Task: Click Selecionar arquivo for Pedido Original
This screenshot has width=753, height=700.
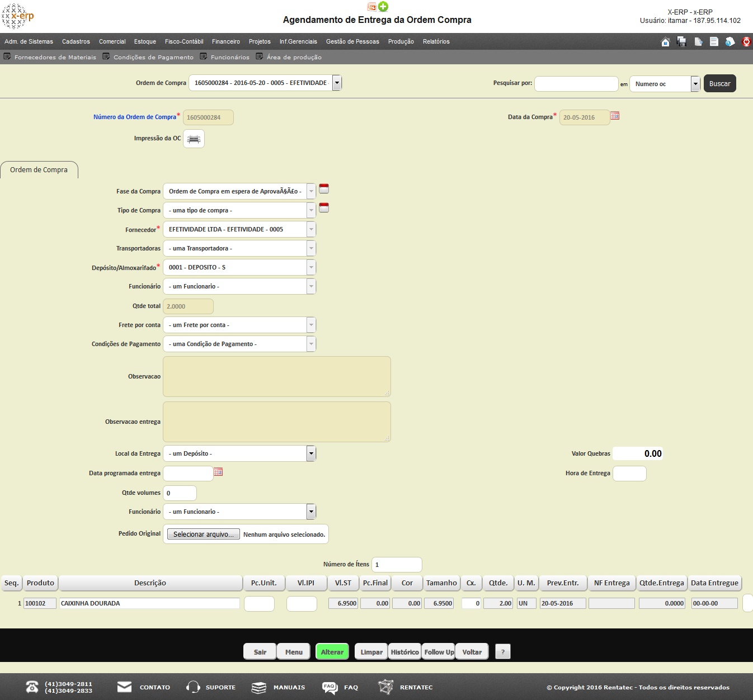Action: tap(204, 535)
